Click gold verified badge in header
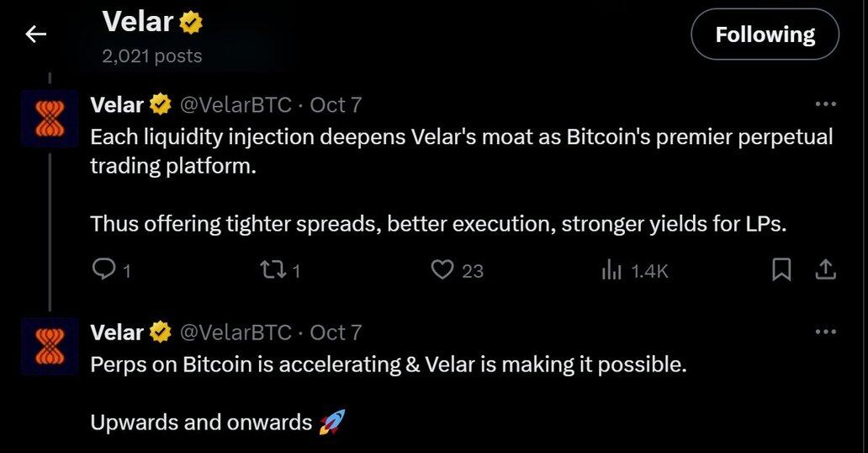The image size is (868, 453). pyautogui.click(x=190, y=24)
